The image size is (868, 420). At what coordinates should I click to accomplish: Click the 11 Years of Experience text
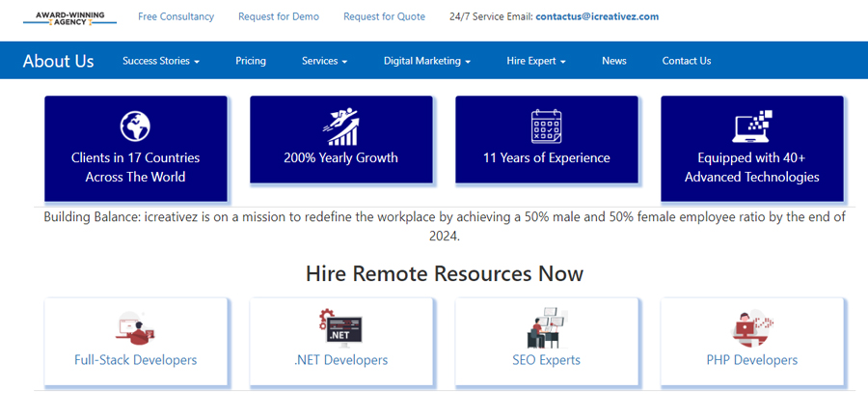(547, 158)
